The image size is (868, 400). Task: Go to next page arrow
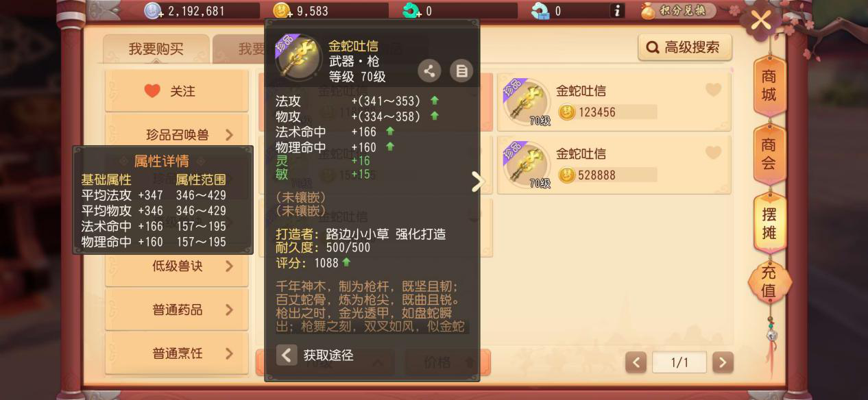tap(723, 362)
